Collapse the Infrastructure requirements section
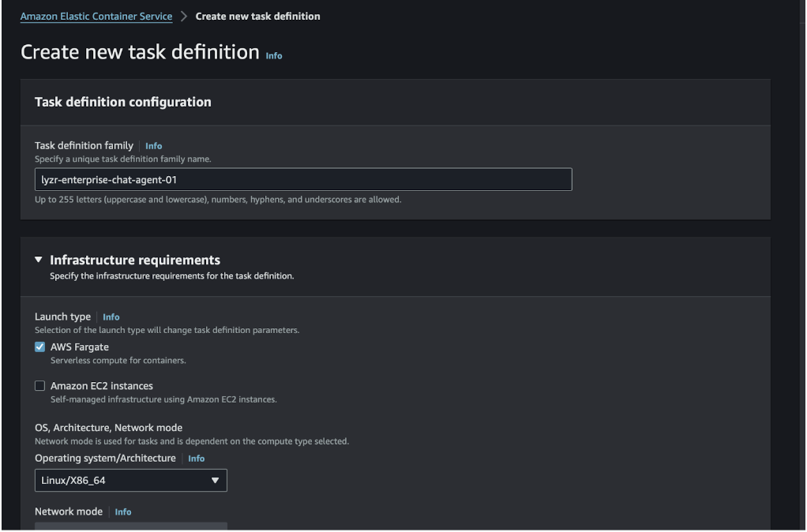Screen dimensions: 807x532 pyautogui.click(x=39, y=260)
